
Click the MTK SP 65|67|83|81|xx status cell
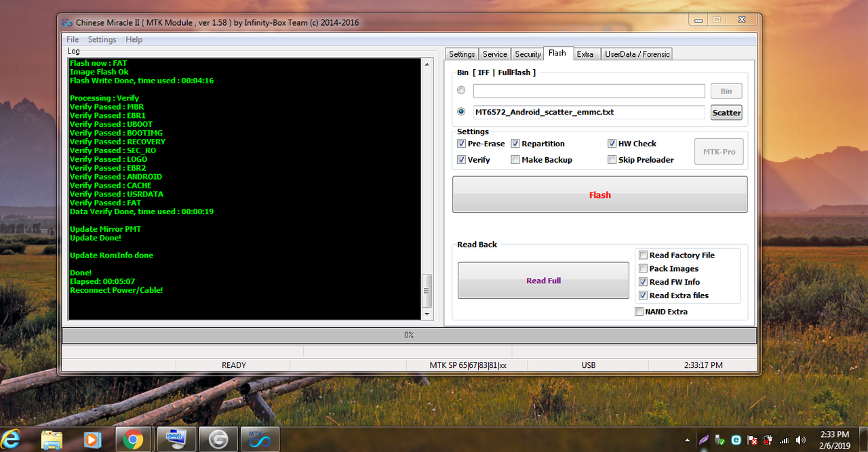click(x=468, y=365)
